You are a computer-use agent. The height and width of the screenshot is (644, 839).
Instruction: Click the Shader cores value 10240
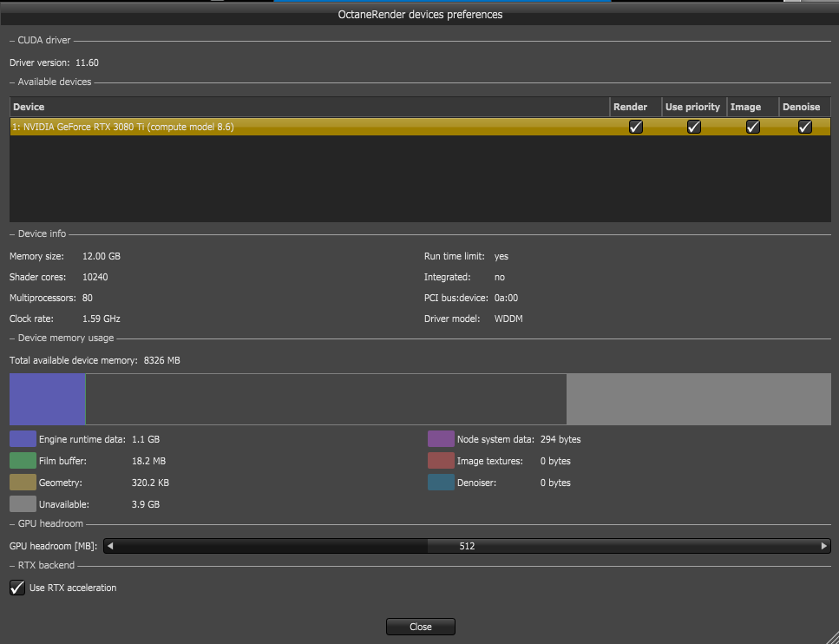click(95, 277)
